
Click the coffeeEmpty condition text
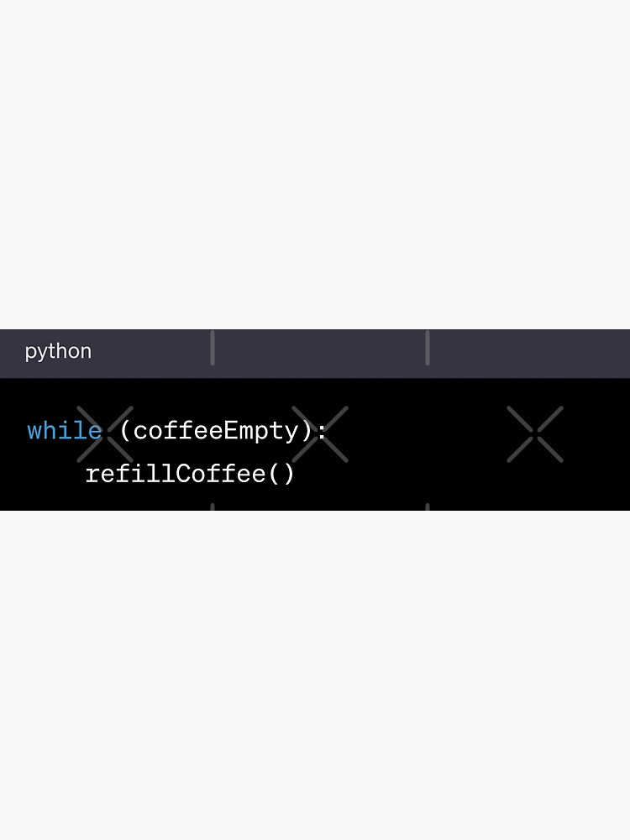[x=215, y=432]
